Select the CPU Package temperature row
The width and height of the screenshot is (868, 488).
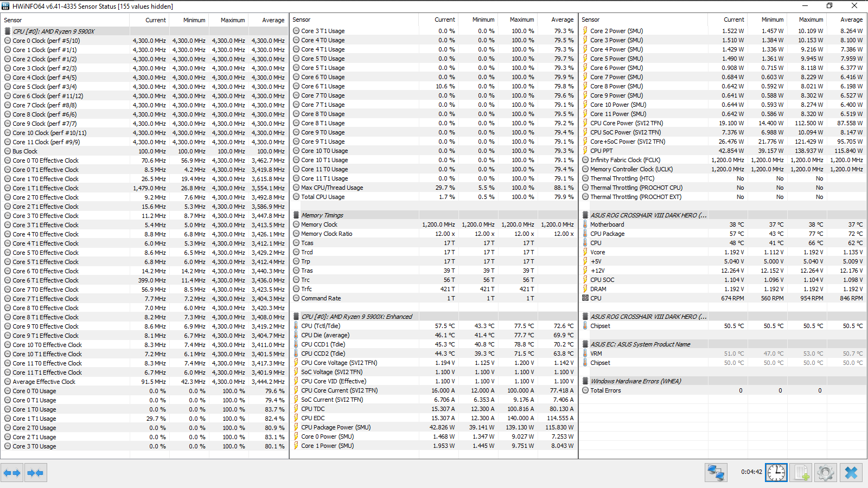click(723, 234)
